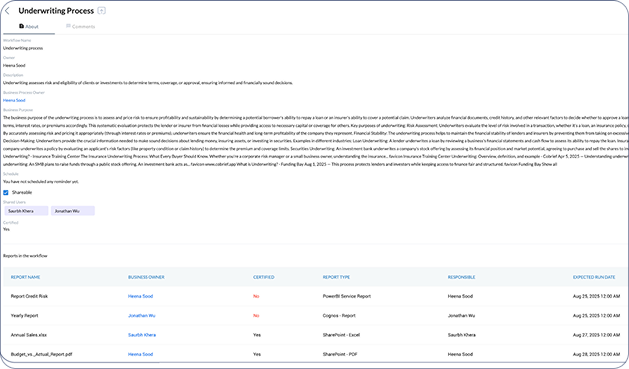Click the Aug 27, 2025 12:00 AM run date
629x369 pixels.
[596, 335]
